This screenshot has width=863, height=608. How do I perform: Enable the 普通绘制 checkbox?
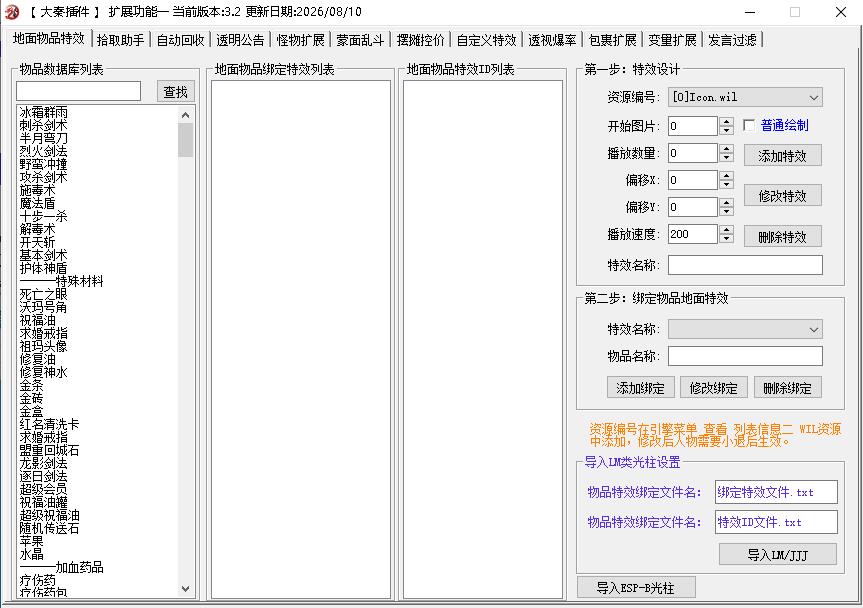coord(749,125)
